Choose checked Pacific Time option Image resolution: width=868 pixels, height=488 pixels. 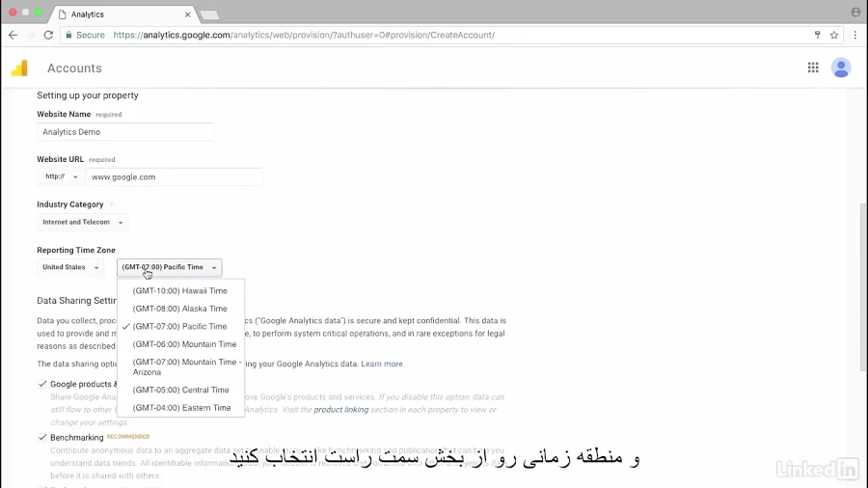click(180, 326)
